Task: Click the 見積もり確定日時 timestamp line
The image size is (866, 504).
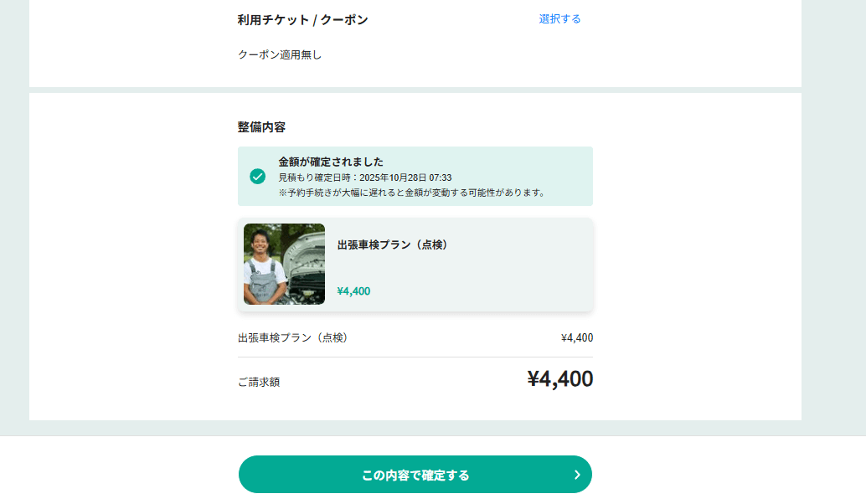Action: pyautogui.click(x=365, y=177)
